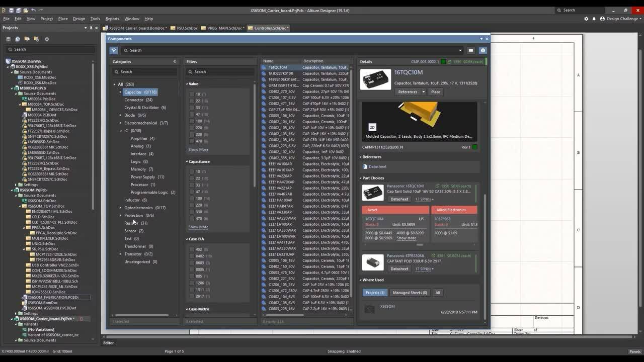Tick the Case-EIA 0603 checkbox
644x362 pixels.
point(192,262)
